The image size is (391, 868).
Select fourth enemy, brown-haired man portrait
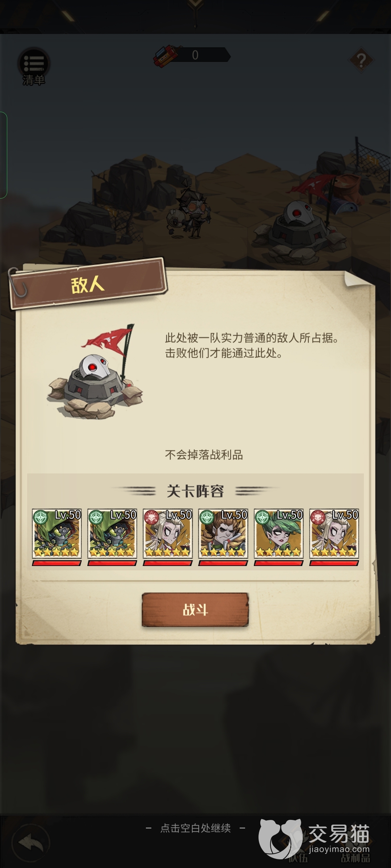coord(223,534)
